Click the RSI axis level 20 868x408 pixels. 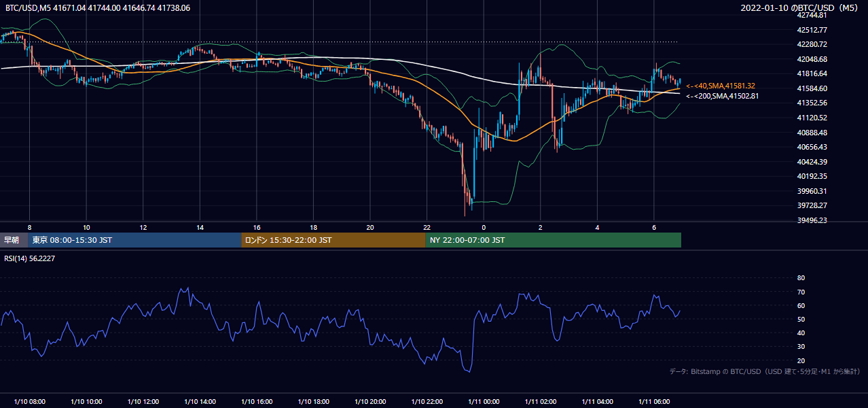coord(801,360)
